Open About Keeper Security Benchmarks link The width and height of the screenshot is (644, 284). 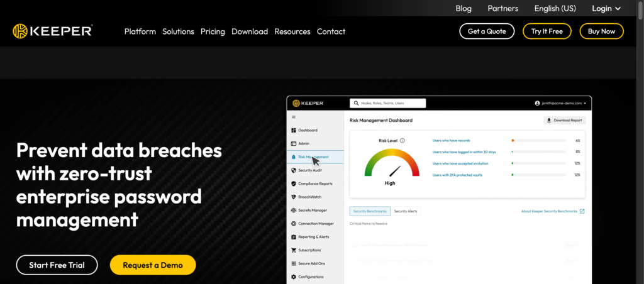pos(549,211)
